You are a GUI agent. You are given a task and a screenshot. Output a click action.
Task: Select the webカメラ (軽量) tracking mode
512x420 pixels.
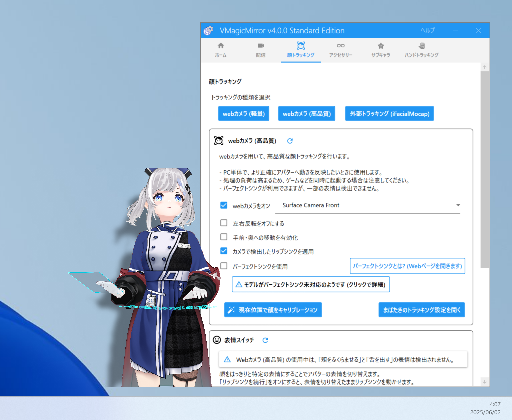pyautogui.click(x=243, y=113)
